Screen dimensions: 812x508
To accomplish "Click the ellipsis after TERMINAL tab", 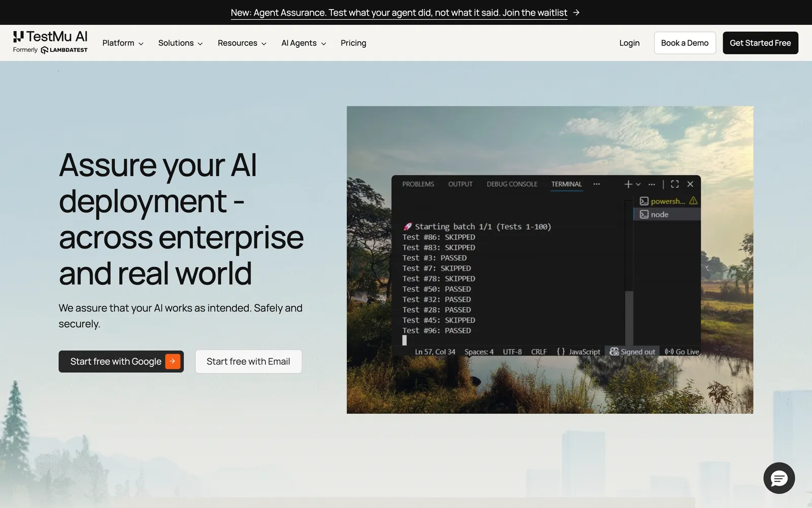I will [596, 184].
